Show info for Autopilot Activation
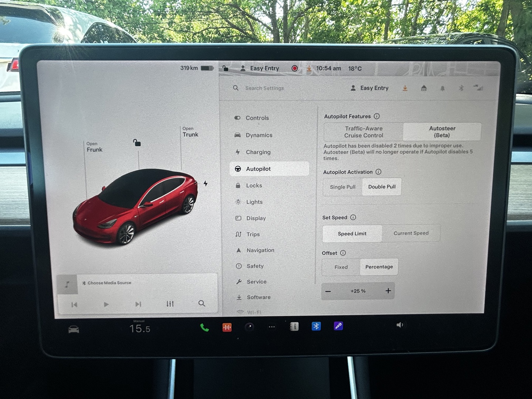 click(378, 172)
